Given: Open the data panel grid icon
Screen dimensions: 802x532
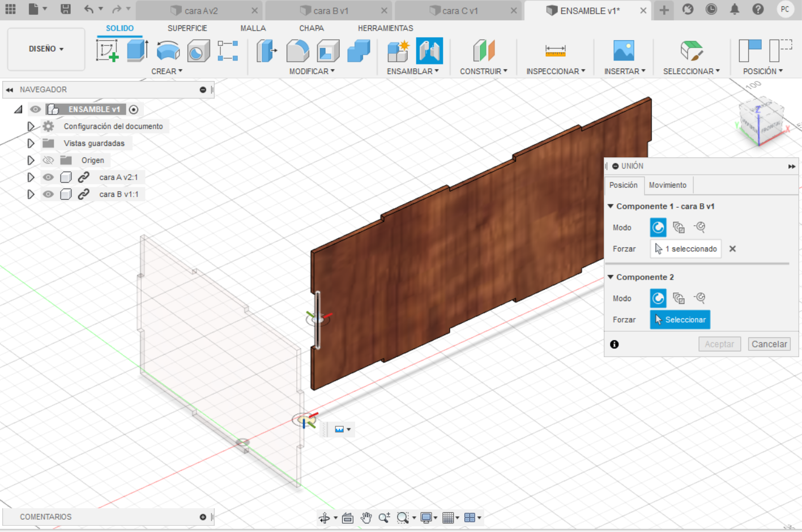Looking at the screenshot, I should [x=10, y=9].
